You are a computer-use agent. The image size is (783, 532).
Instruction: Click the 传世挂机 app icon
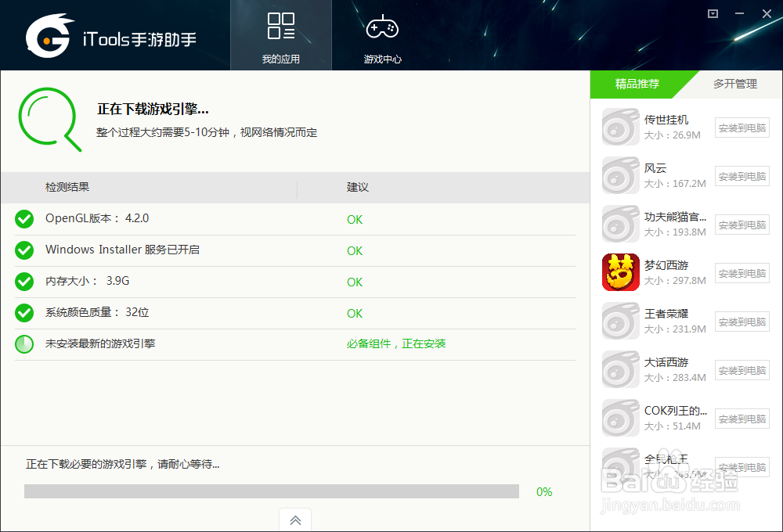point(620,127)
